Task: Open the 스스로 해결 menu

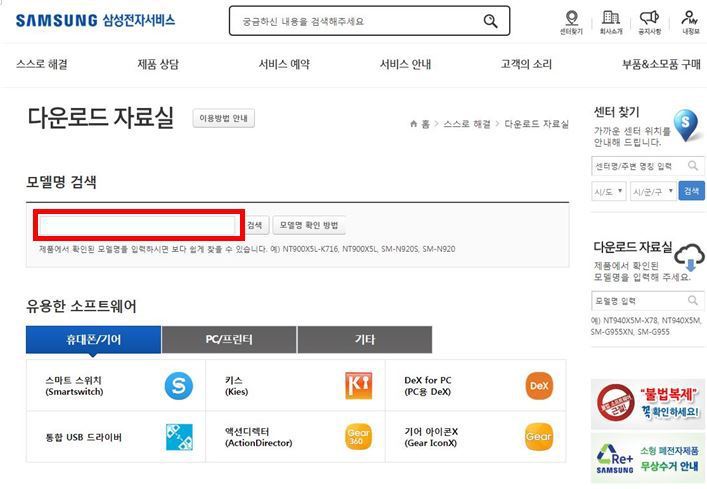Action: pyautogui.click(x=42, y=64)
